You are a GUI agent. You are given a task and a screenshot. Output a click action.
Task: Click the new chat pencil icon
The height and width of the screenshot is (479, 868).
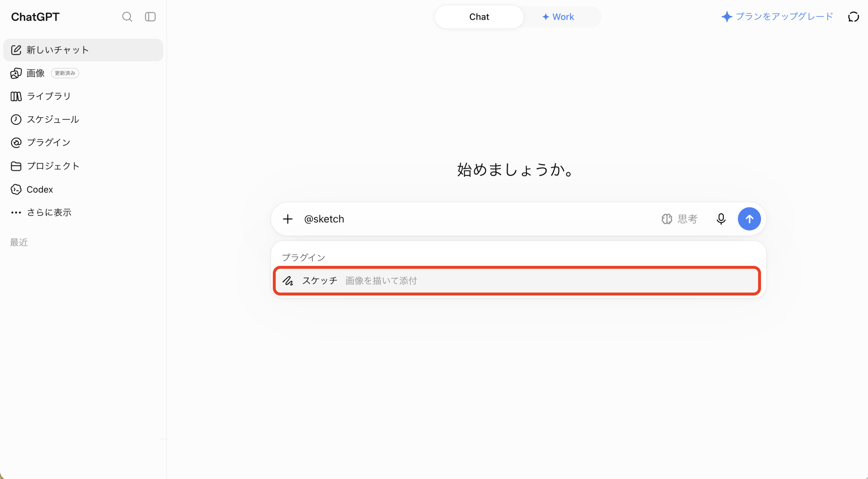pyautogui.click(x=16, y=50)
